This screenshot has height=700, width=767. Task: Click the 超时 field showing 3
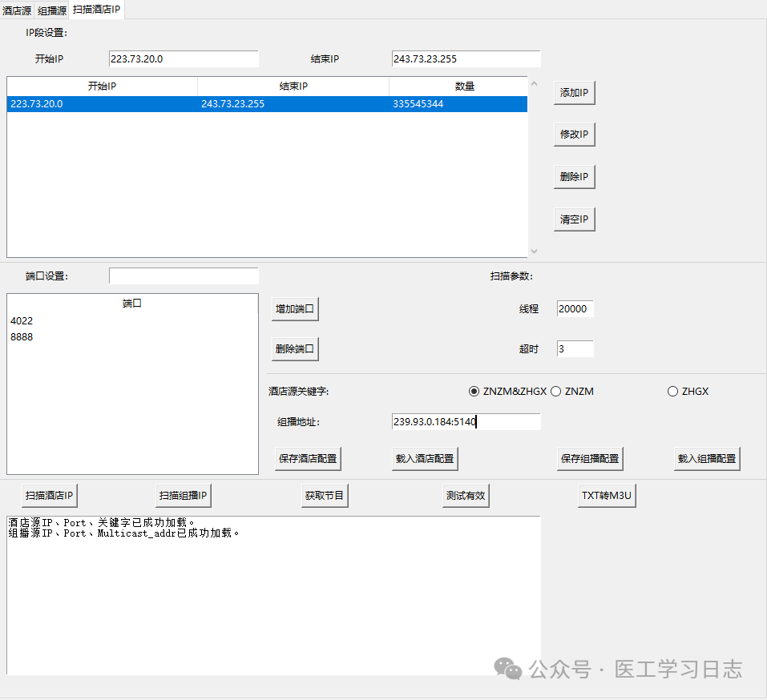click(575, 349)
